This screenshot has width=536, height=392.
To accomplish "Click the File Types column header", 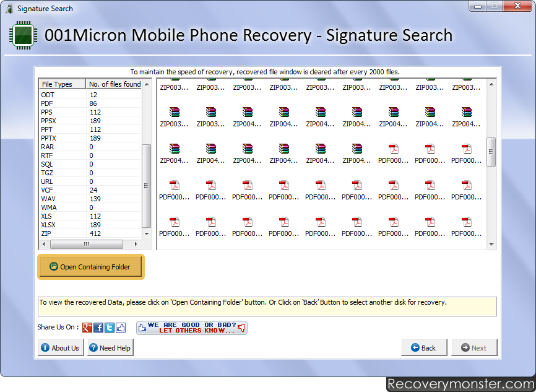I will click(63, 84).
